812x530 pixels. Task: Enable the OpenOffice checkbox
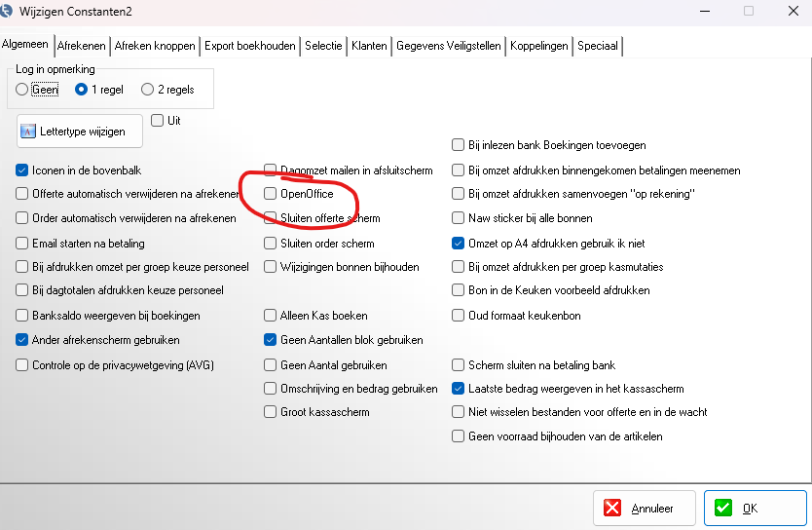point(271,194)
